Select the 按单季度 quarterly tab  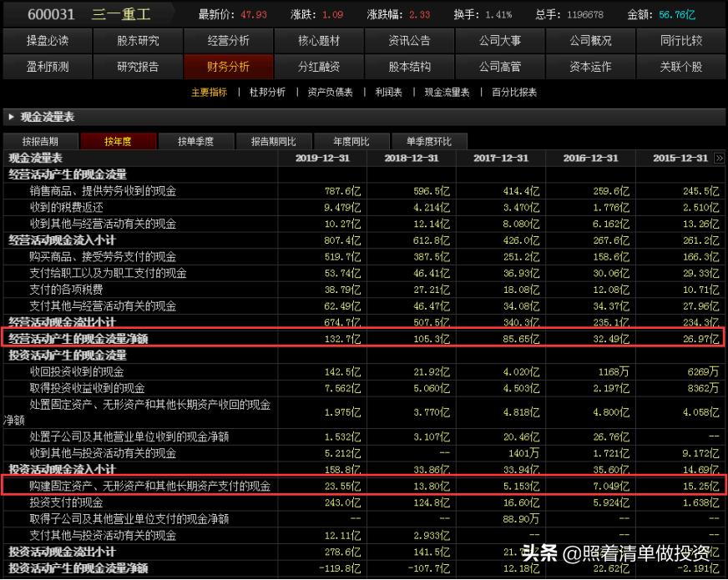pyautogui.click(x=195, y=141)
